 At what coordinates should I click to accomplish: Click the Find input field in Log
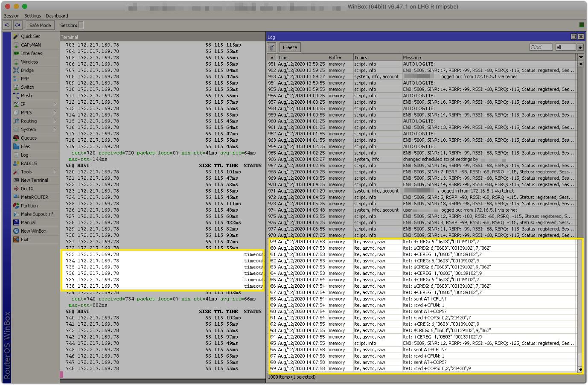point(541,47)
